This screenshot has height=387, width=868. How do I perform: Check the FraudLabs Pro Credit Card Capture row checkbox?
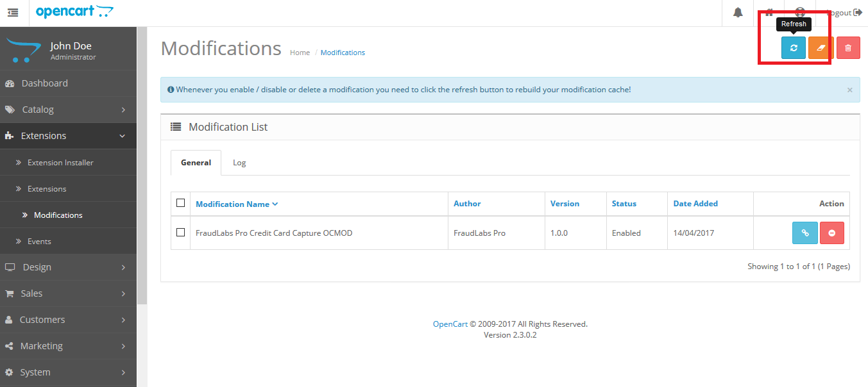(180, 233)
